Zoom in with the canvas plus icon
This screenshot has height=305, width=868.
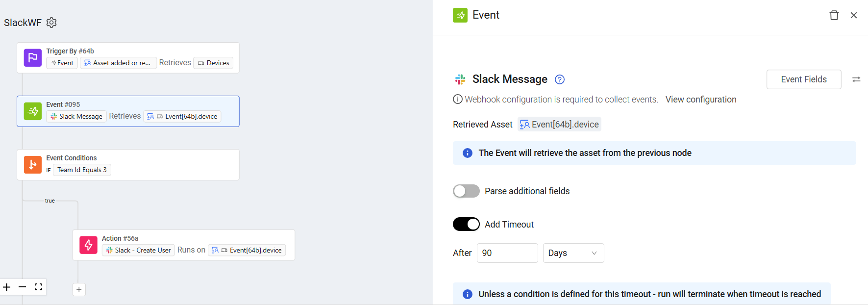point(7,287)
